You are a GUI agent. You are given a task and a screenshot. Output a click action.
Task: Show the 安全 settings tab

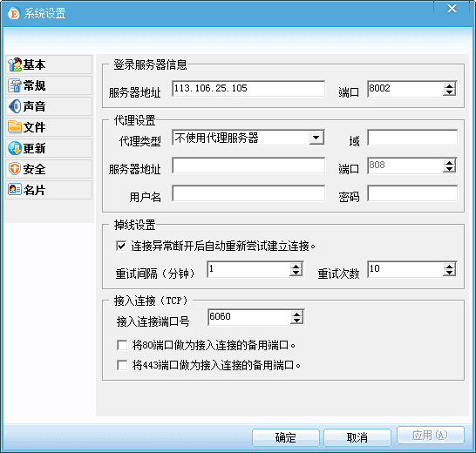[49, 169]
